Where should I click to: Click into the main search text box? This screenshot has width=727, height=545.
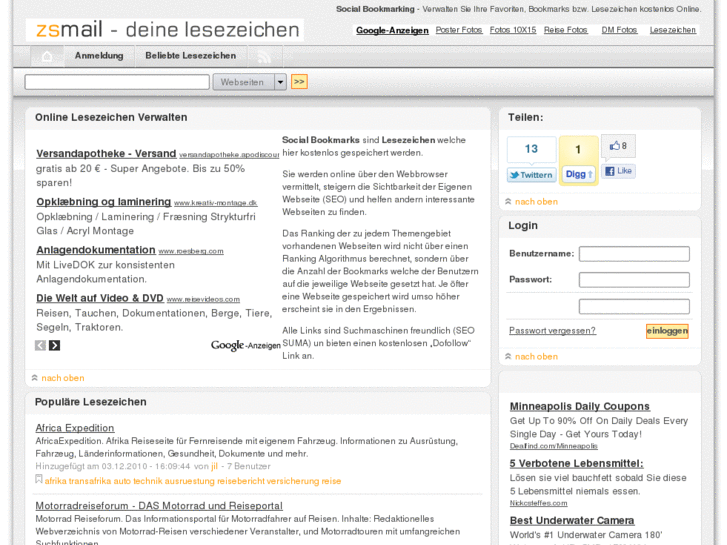[x=117, y=82]
